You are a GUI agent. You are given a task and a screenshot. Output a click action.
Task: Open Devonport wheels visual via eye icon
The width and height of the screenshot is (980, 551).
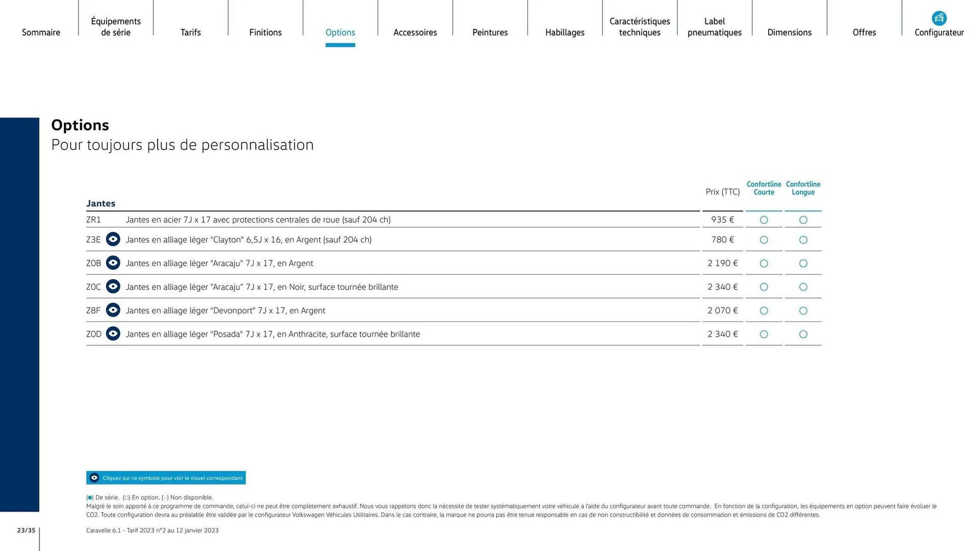point(113,310)
